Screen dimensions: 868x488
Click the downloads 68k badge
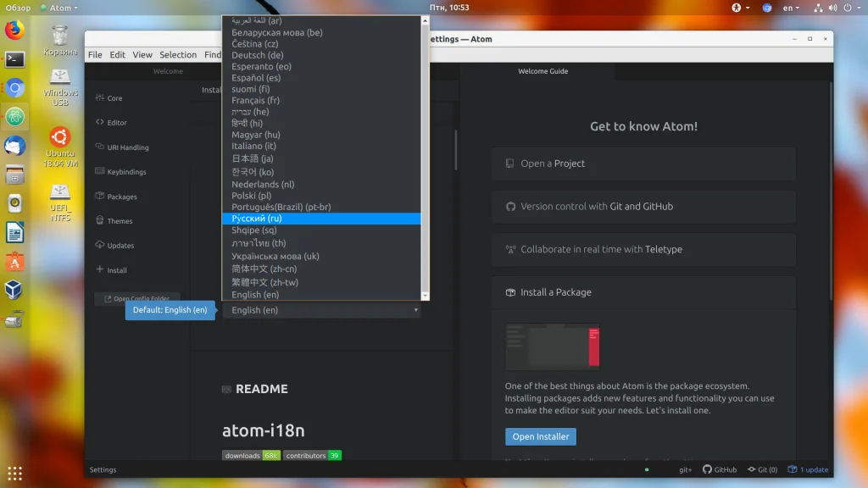(251, 455)
